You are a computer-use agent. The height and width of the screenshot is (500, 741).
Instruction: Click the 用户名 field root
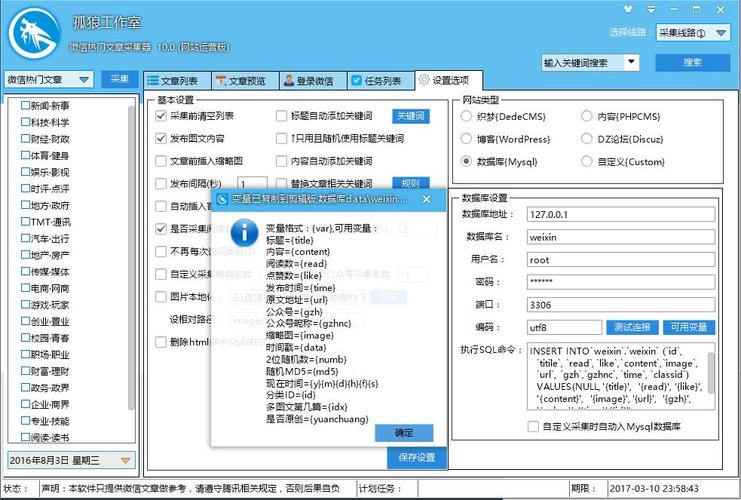tap(621, 259)
